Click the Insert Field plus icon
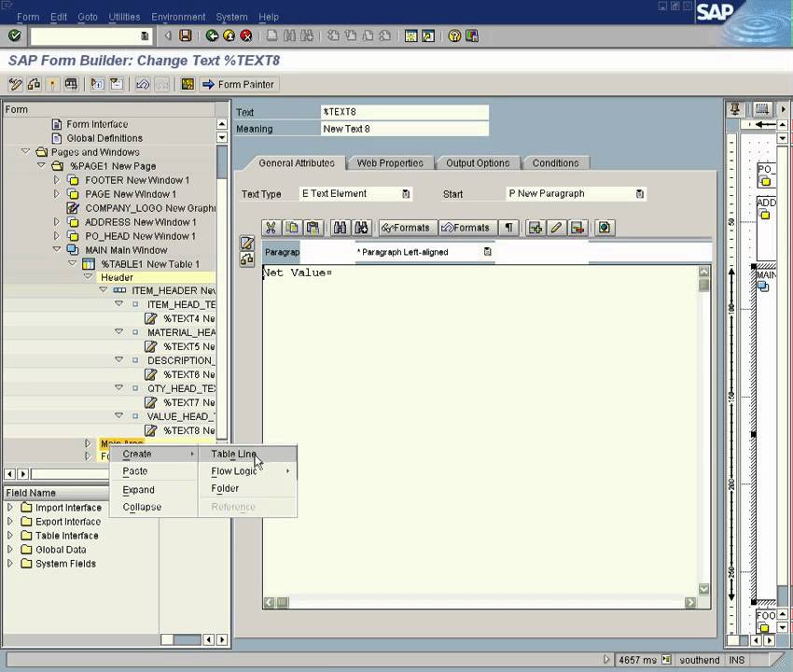The height and width of the screenshot is (672, 793). [x=536, y=228]
